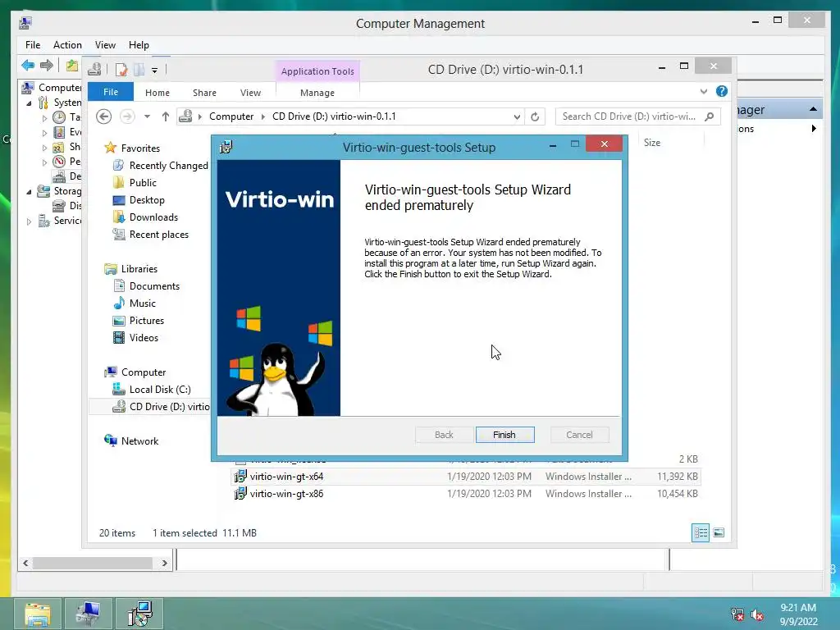Expand the Performance tree node

[44, 162]
